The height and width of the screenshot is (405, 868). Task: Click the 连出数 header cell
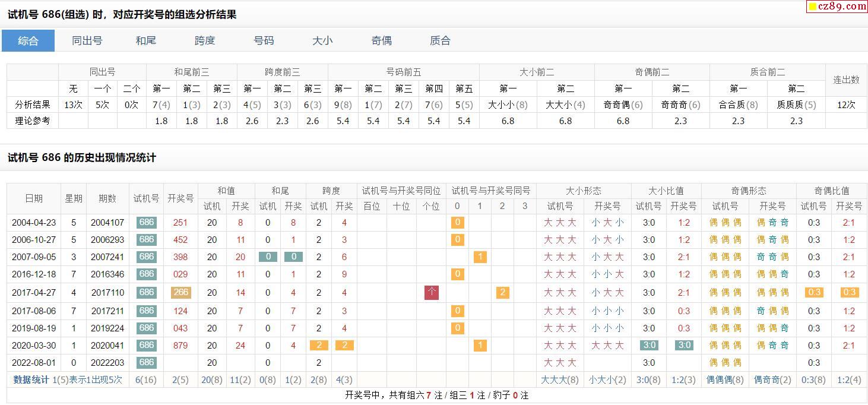[846, 80]
